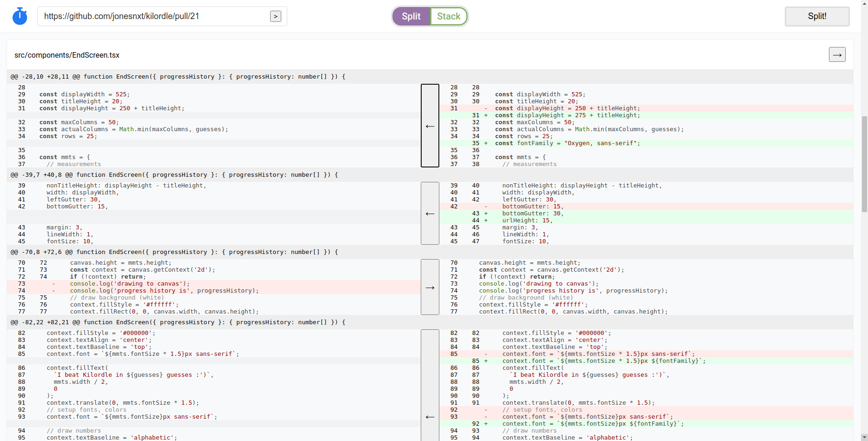Click added line 'urlHeight: 15,'
The height and width of the screenshot is (441, 868).
click(x=646, y=220)
